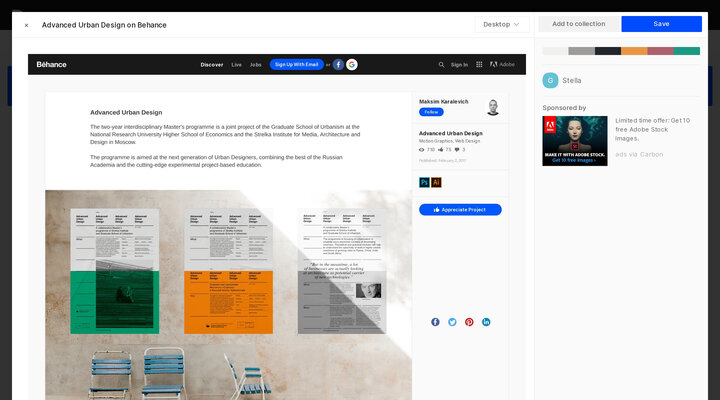Select the dark navy palette swatch
The height and width of the screenshot is (400, 720).
[608, 51]
